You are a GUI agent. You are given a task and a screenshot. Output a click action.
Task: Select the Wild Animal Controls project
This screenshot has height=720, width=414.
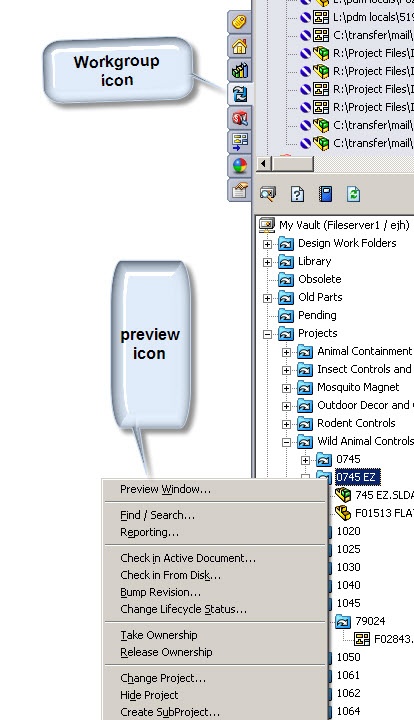point(365,441)
